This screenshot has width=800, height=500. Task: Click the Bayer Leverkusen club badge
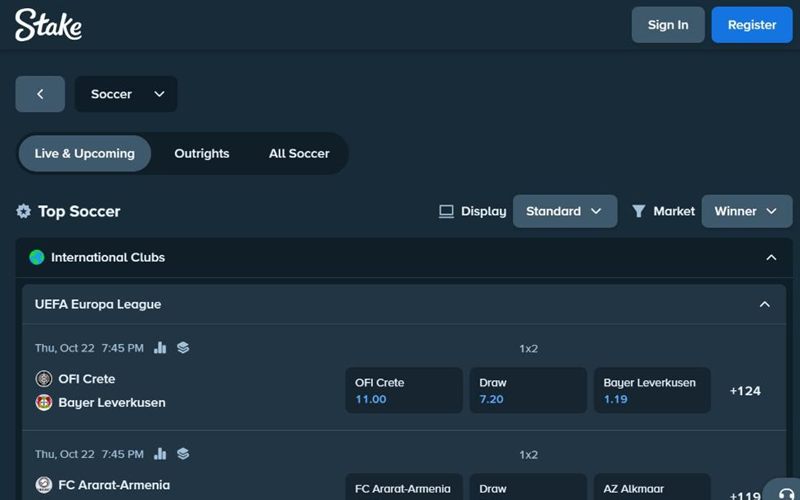pyautogui.click(x=44, y=403)
